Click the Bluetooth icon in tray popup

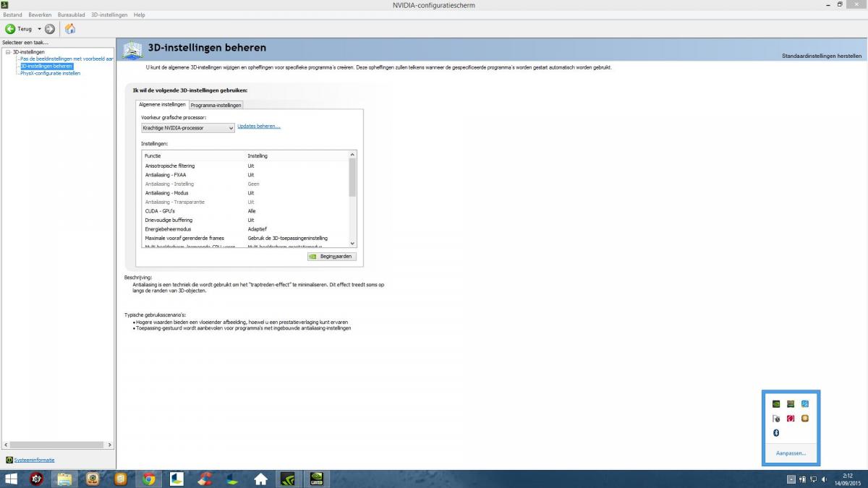pos(776,432)
